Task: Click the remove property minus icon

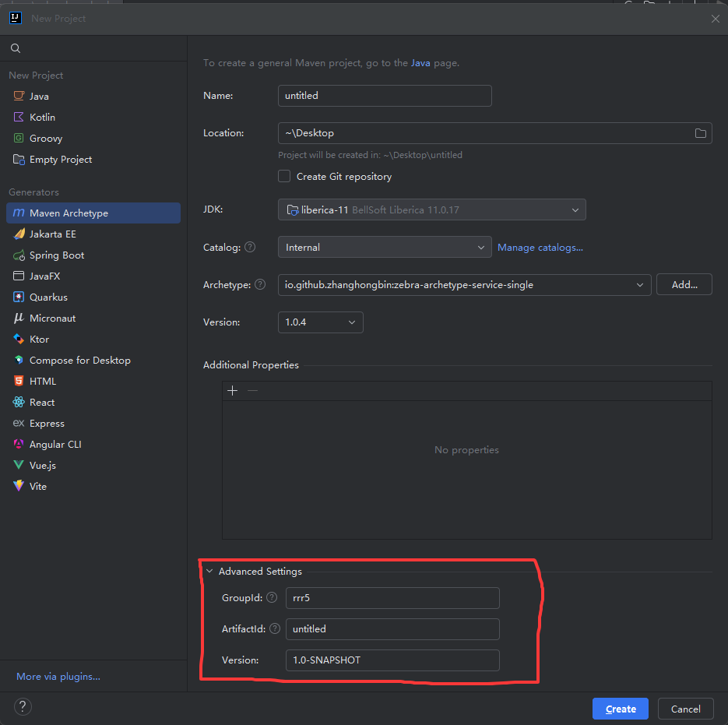Action: tap(252, 391)
